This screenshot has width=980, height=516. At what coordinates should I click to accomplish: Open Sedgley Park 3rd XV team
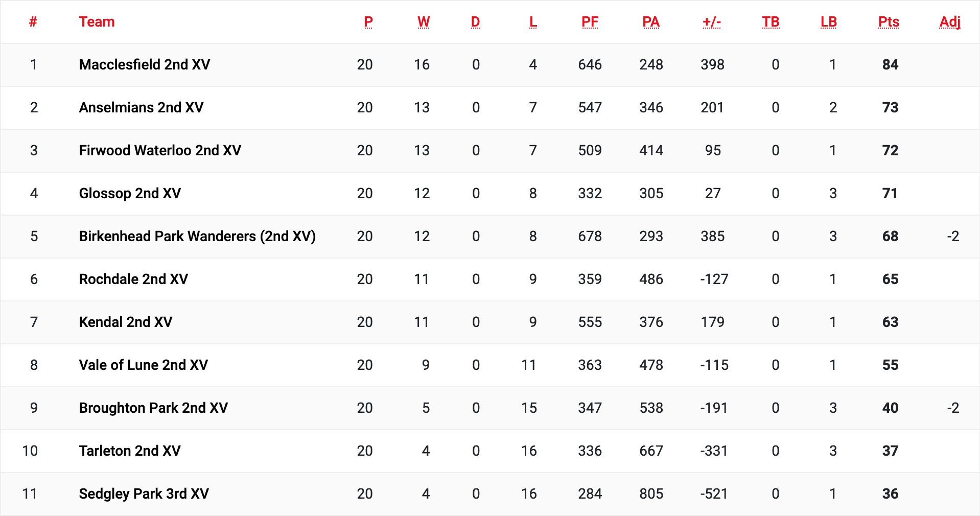coord(144,494)
